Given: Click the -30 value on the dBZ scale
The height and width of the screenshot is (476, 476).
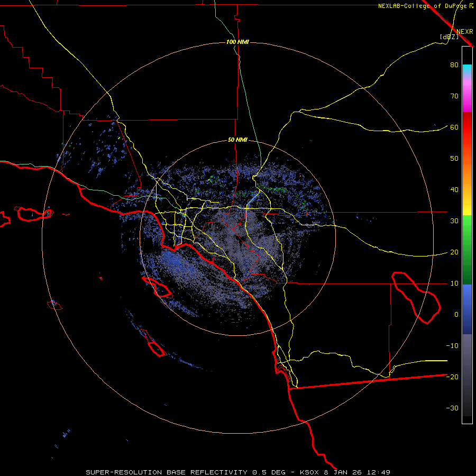Looking at the screenshot, I should (x=452, y=408).
